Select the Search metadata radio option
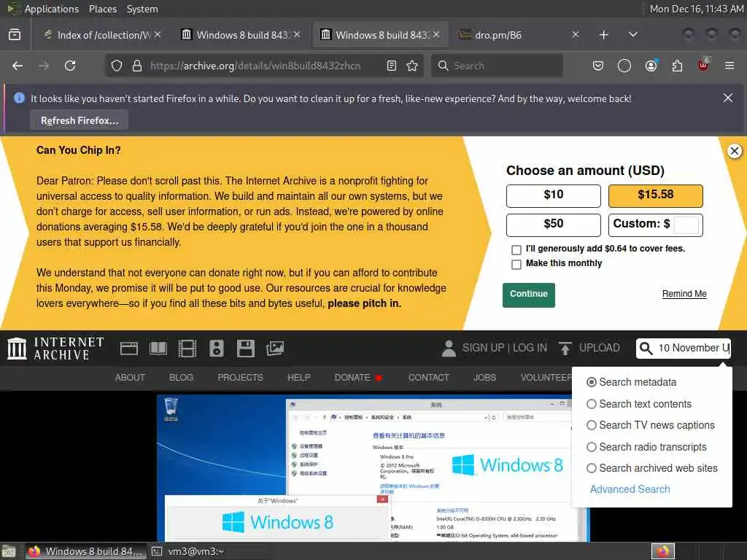747x560 pixels. coord(591,382)
